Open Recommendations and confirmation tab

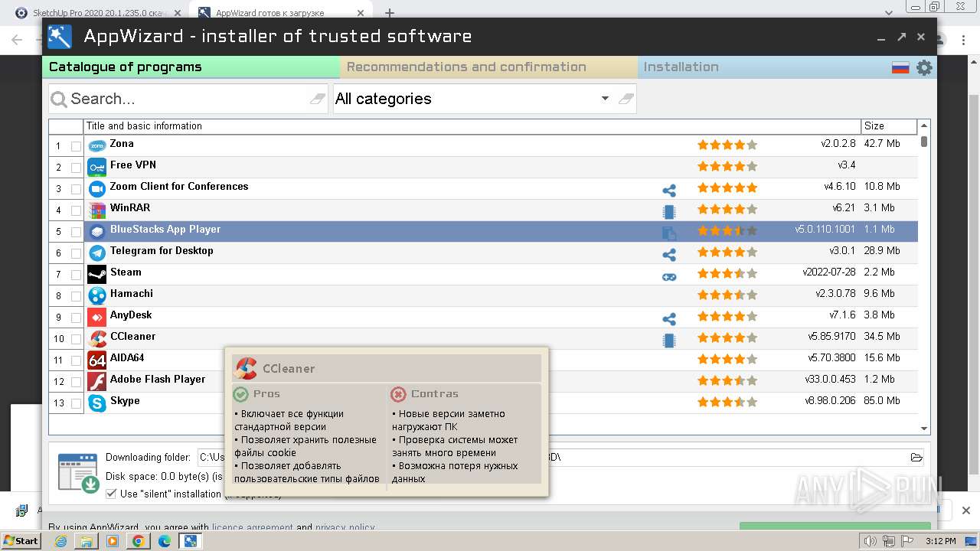(x=488, y=67)
